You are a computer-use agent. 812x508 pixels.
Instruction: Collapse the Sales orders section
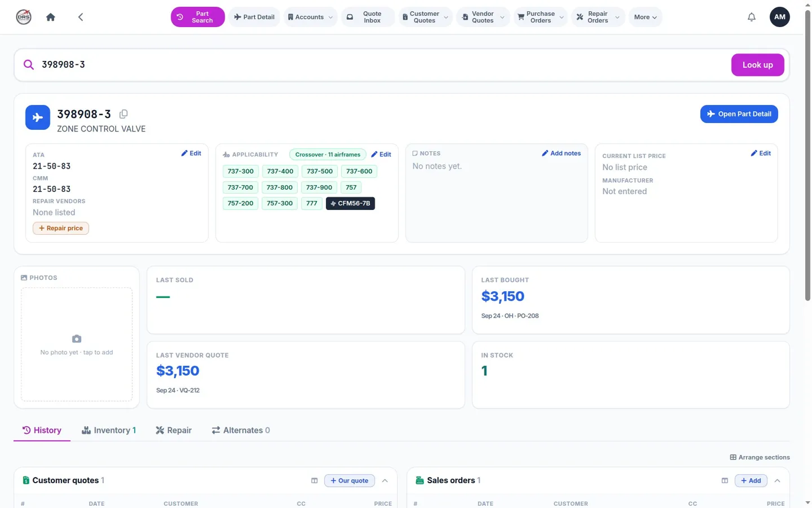pyautogui.click(x=778, y=481)
